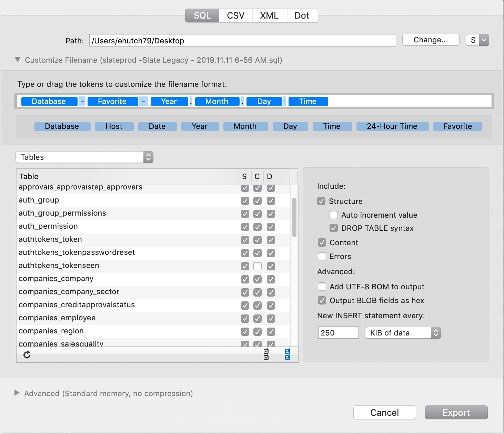Image resolution: width=504 pixels, height=434 pixels.
Task: Open the KiB of data unit dropdown
Action: click(403, 332)
